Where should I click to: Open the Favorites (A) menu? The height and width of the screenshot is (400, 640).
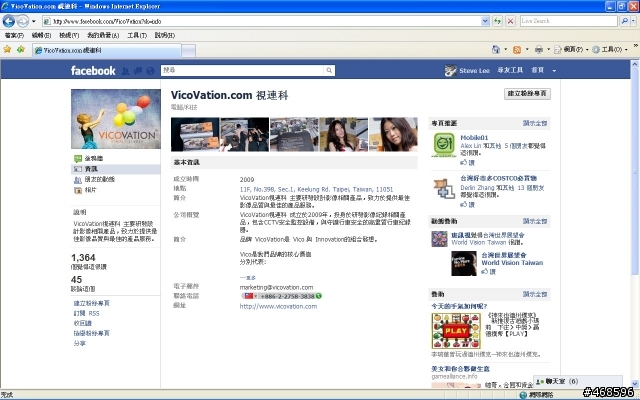click(103, 36)
